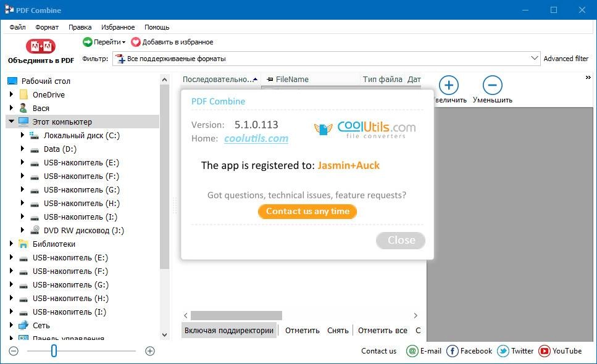Open the Формат menu
The height and width of the screenshot is (364, 597).
point(47,27)
